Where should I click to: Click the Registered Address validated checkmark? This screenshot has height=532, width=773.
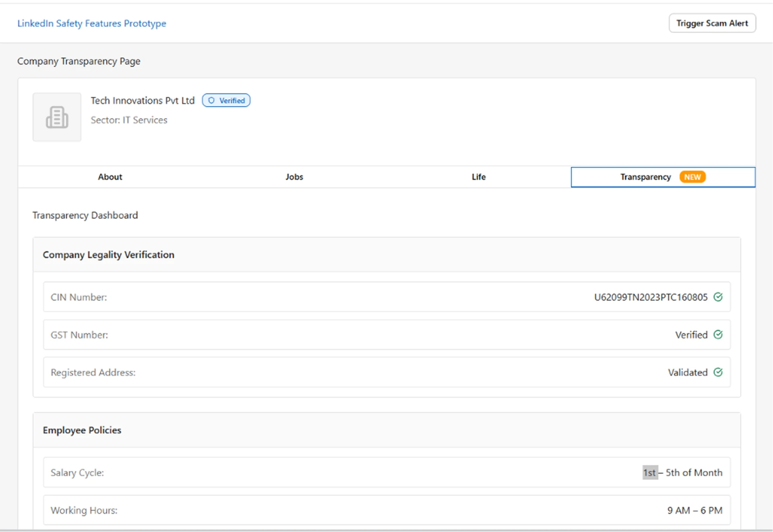coord(718,372)
